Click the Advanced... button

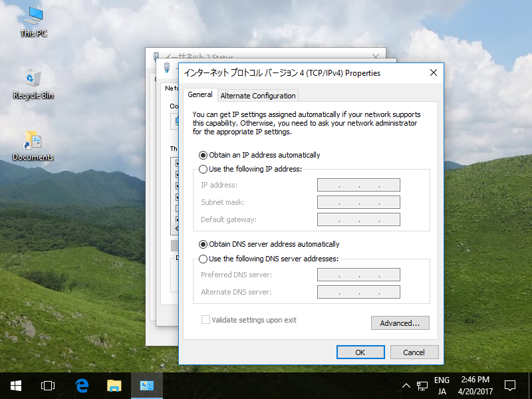tap(400, 323)
